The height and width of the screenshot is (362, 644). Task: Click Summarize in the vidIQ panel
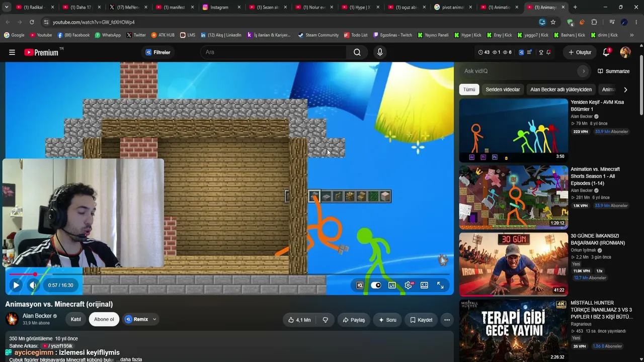click(x=613, y=71)
